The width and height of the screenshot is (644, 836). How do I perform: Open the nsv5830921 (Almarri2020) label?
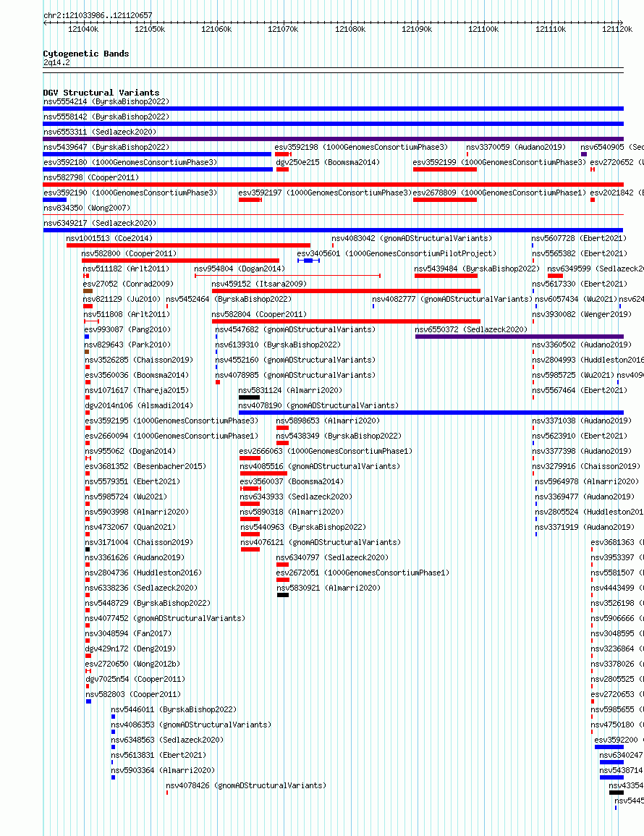click(x=329, y=588)
